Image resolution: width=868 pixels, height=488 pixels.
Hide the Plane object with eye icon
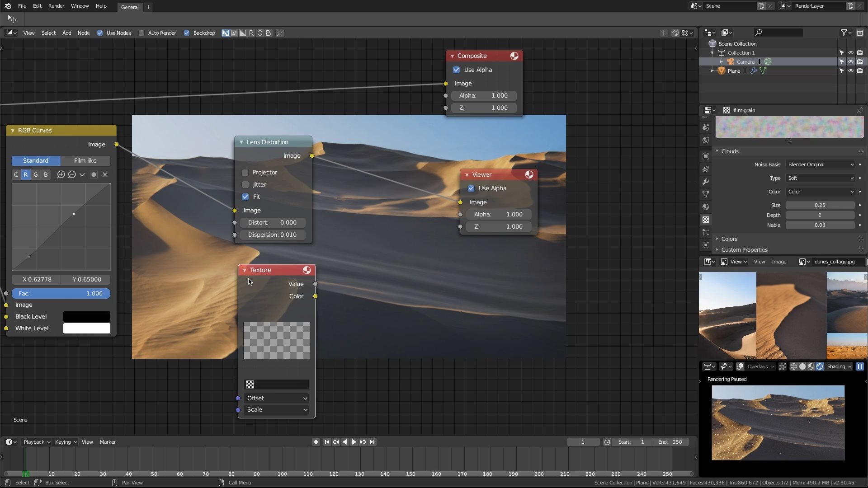click(850, 71)
